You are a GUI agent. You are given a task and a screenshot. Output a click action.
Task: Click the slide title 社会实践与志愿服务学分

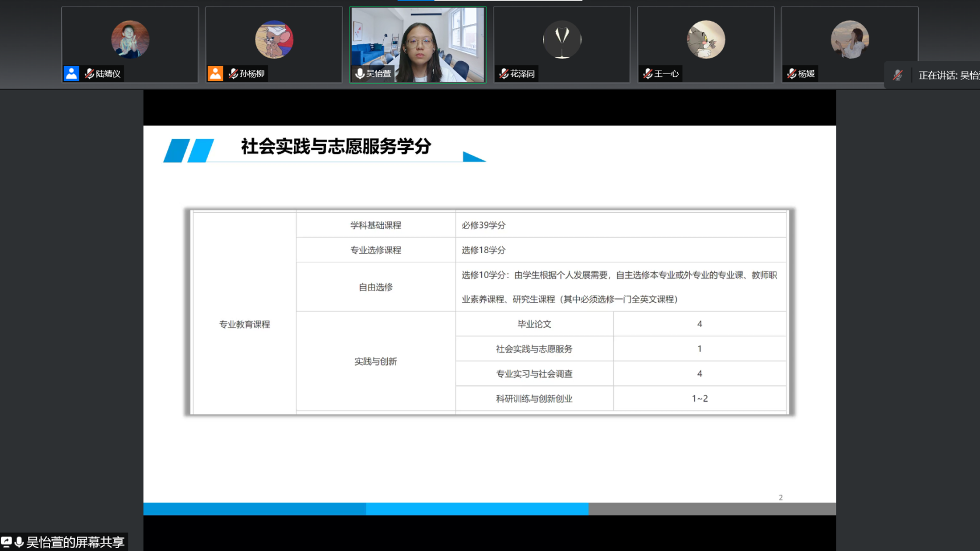pyautogui.click(x=335, y=148)
